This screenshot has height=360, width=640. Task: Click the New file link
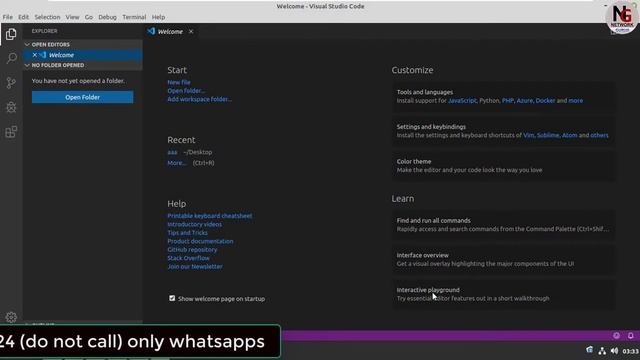coord(179,82)
